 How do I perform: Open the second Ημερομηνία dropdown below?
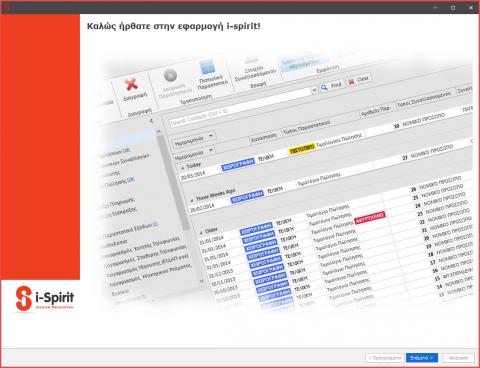coord(210,150)
